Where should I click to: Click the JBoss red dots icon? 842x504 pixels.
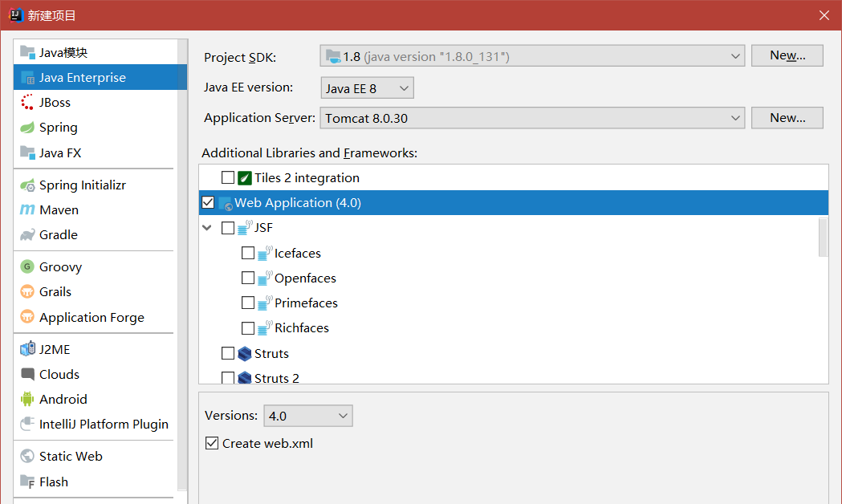click(27, 102)
